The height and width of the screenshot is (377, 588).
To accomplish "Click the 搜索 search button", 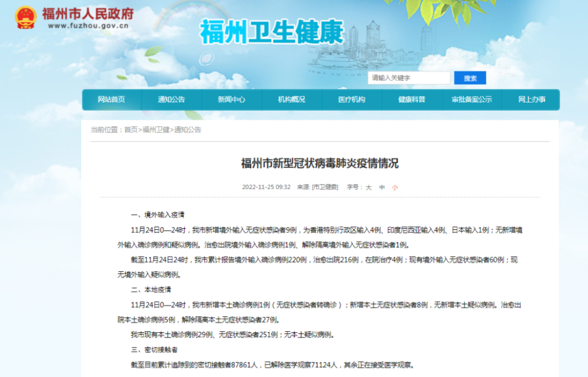I will pos(470,78).
